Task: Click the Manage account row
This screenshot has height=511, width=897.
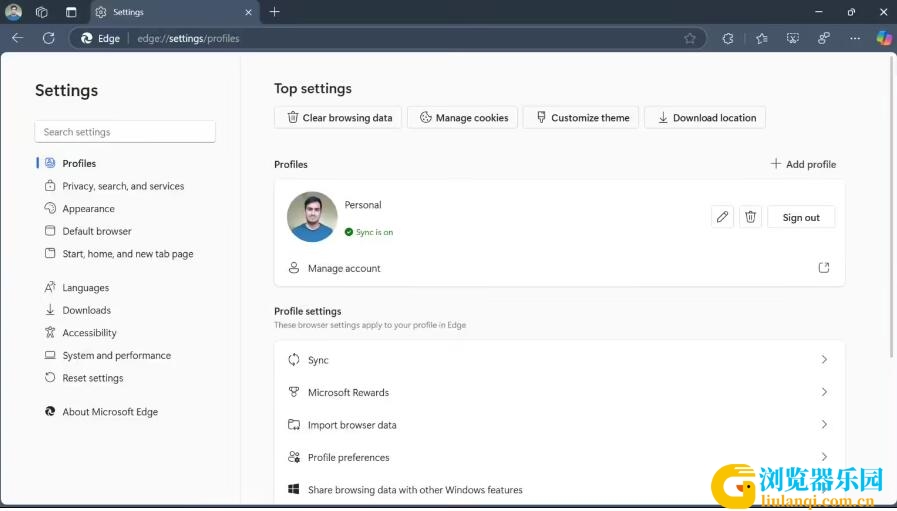Action: click(x=559, y=268)
